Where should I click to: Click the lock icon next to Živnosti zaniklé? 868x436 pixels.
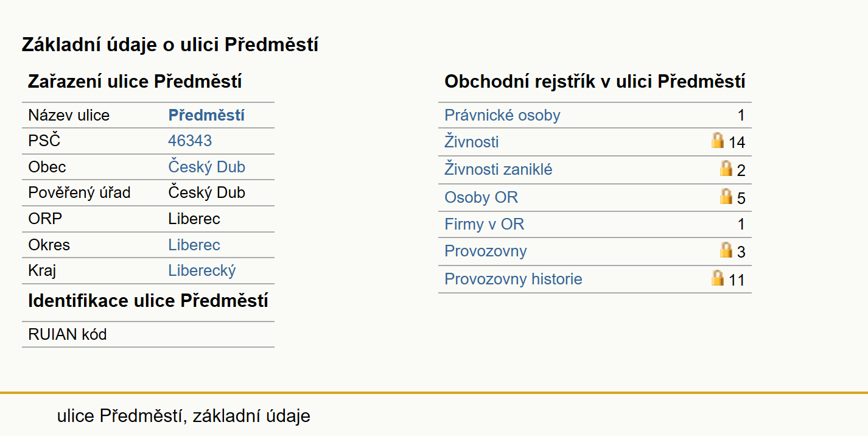[726, 168]
